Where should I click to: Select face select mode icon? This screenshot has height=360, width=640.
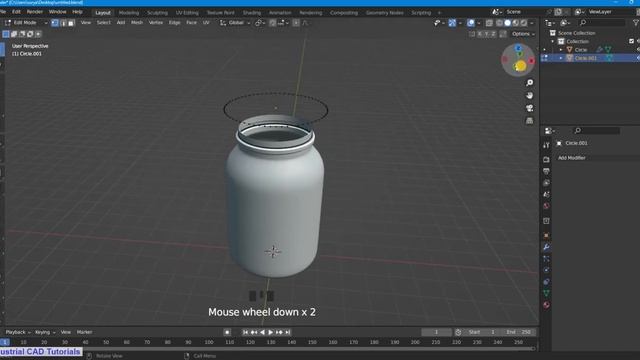71,23
